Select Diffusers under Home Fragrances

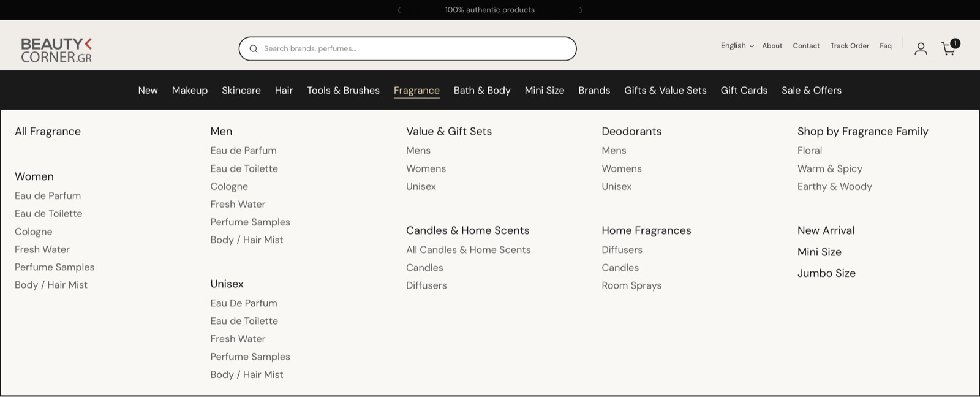click(622, 250)
